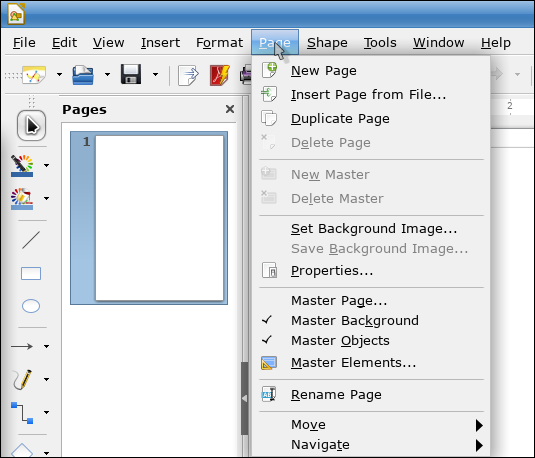
Task: Click the Save floppy disk icon
Action: (x=131, y=74)
